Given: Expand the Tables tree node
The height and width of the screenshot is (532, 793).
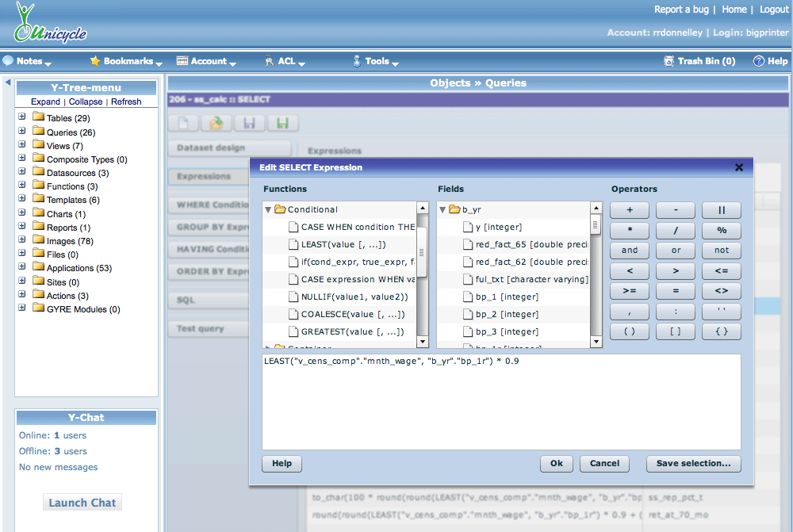Looking at the screenshot, I should 22,117.
